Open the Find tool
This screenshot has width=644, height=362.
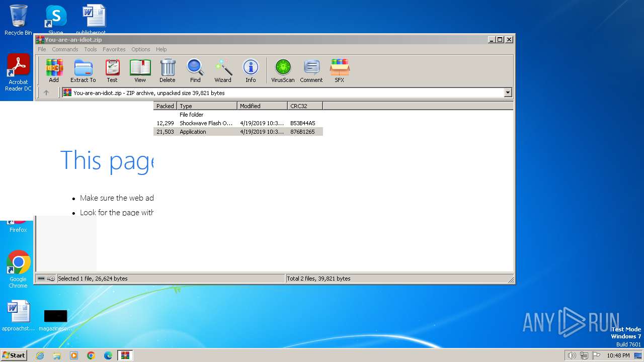(195, 71)
